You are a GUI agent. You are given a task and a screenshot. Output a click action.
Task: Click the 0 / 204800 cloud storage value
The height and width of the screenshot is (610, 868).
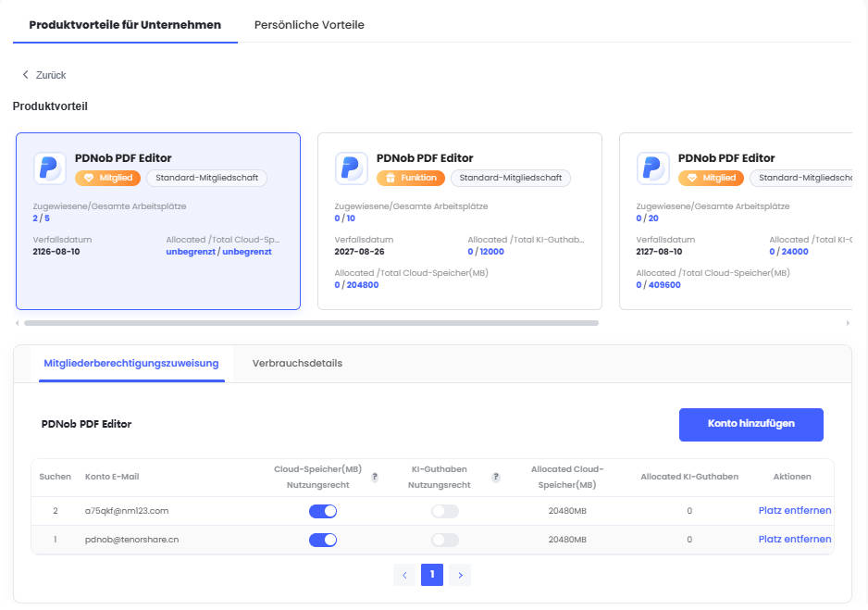(x=356, y=284)
